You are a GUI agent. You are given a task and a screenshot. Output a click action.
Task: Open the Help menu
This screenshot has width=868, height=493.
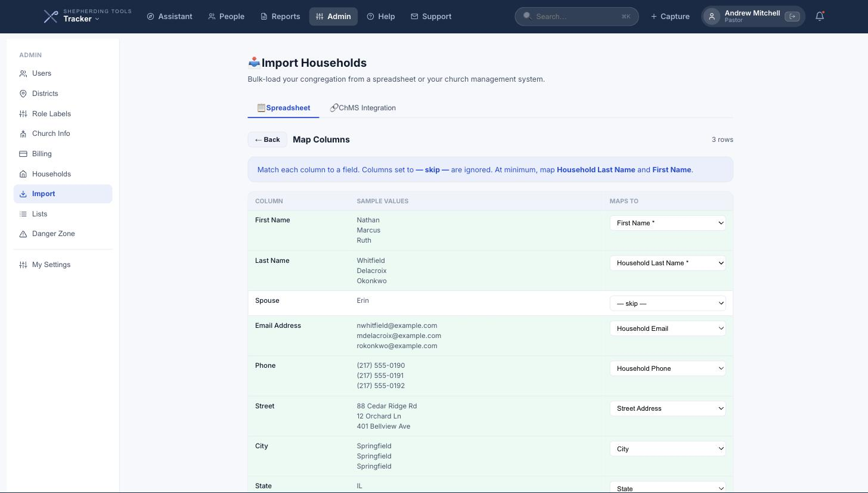tap(381, 17)
